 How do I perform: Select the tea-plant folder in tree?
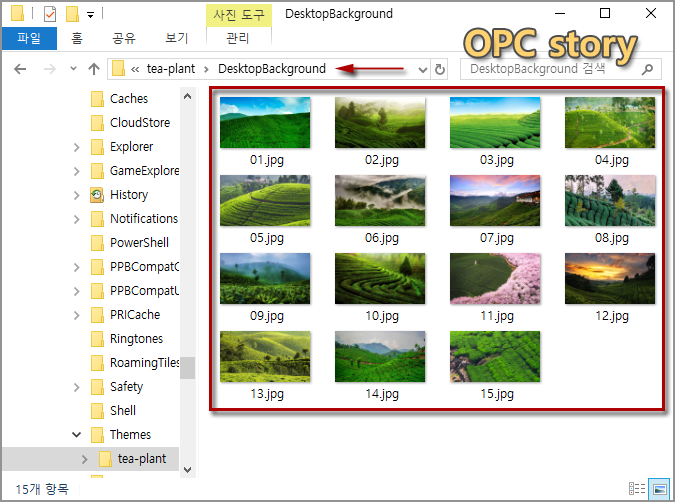pos(142,459)
